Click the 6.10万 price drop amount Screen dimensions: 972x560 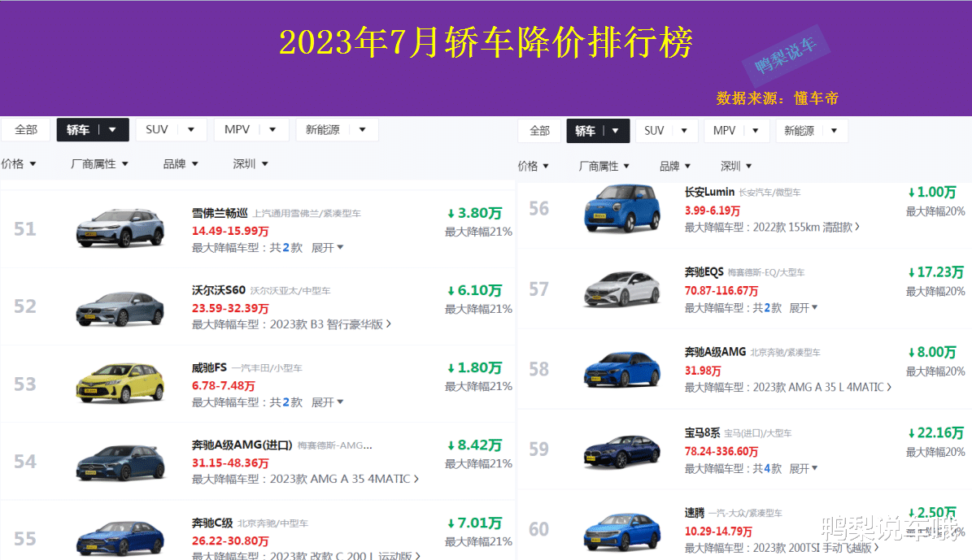475,290
